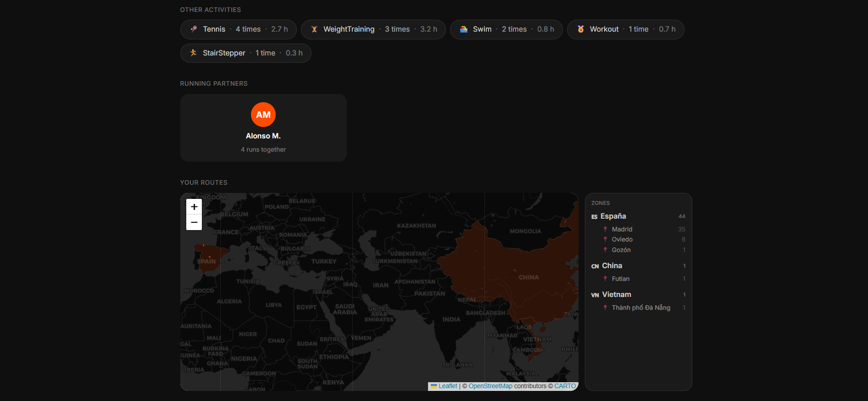The image size is (868, 401).
Task: Open the CARTO attribution link
Action: 565,386
